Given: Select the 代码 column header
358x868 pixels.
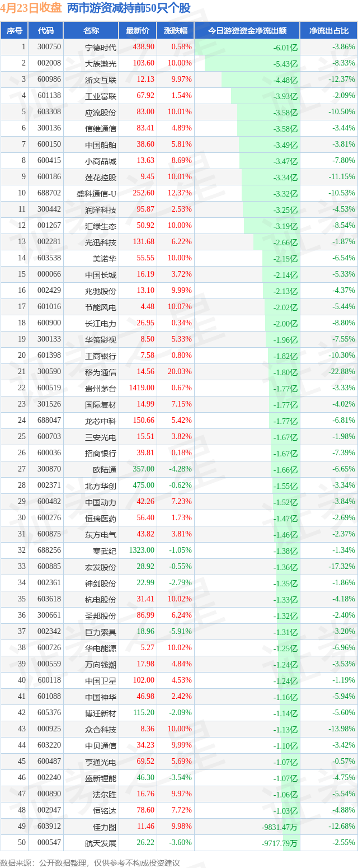Looking at the screenshot, I should (46, 31).
